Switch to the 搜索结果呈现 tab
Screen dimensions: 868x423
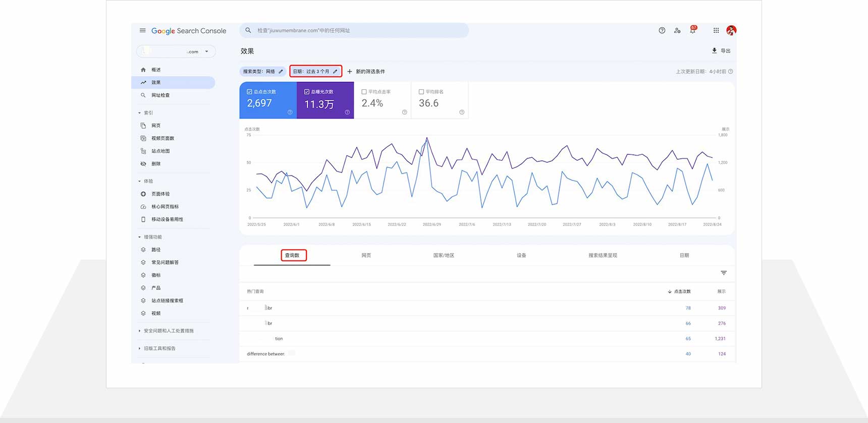pos(603,256)
